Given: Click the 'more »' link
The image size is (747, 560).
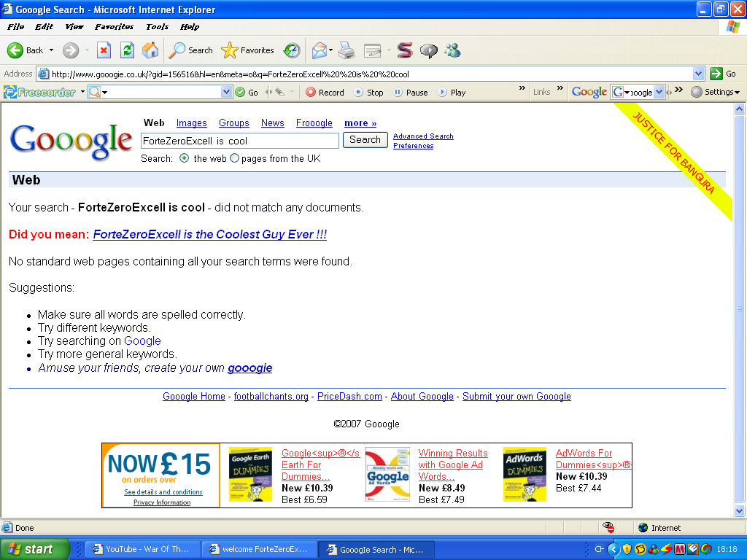Looking at the screenshot, I should click(360, 122).
